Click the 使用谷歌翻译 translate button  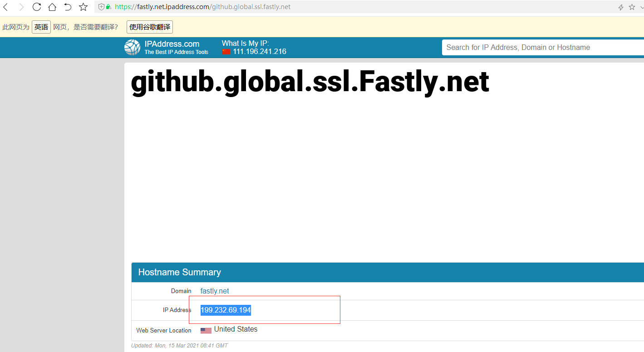click(x=150, y=27)
